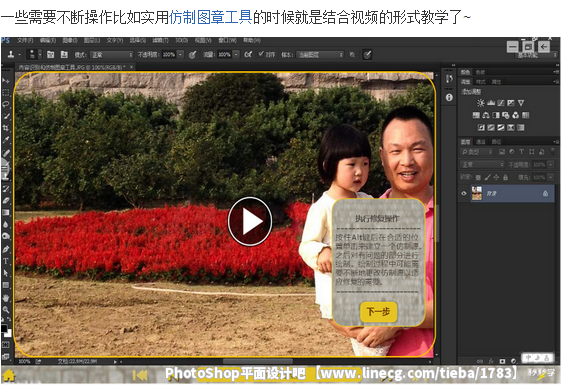Open the 文件 menu

[25, 40]
